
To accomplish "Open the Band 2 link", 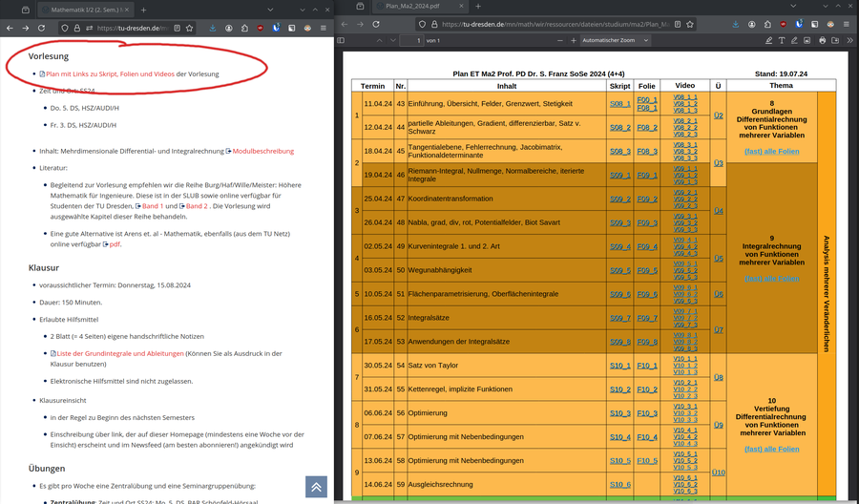I will [197, 206].
